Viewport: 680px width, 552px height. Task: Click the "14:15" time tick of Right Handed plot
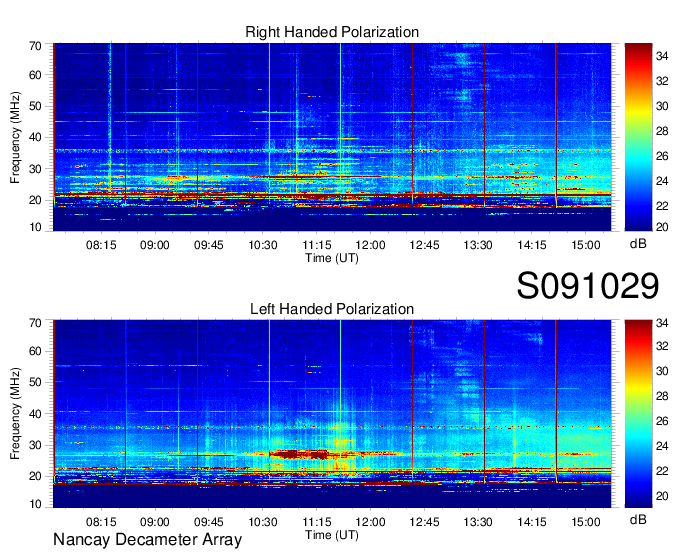[532, 245]
